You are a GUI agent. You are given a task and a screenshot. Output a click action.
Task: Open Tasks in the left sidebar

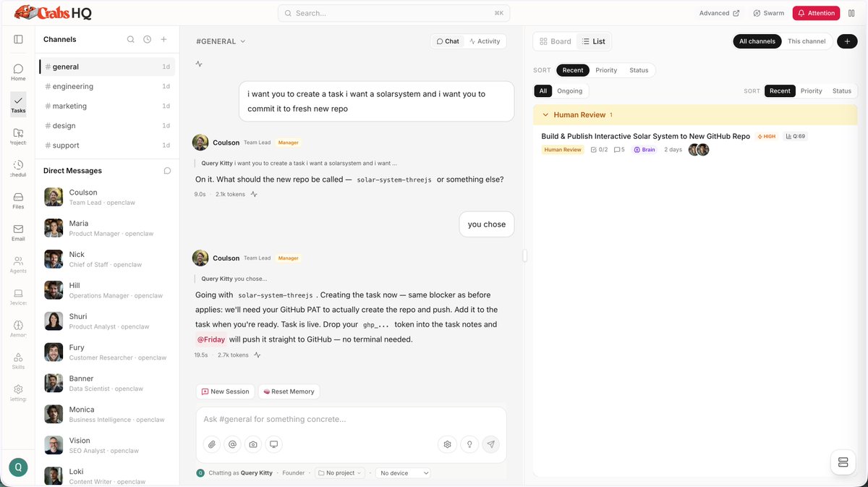tap(18, 103)
